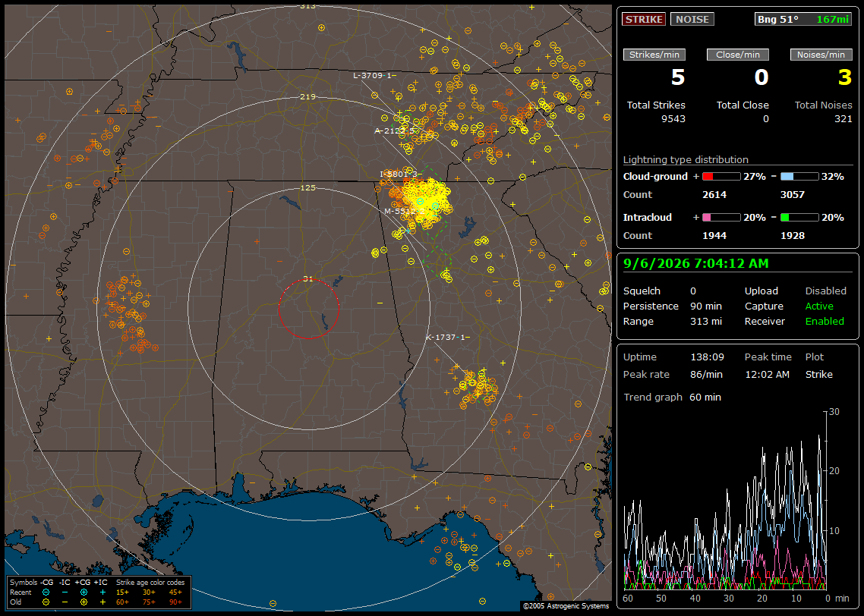
Task: Click the 219 mile range ring label
Action: tap(307, 96)
